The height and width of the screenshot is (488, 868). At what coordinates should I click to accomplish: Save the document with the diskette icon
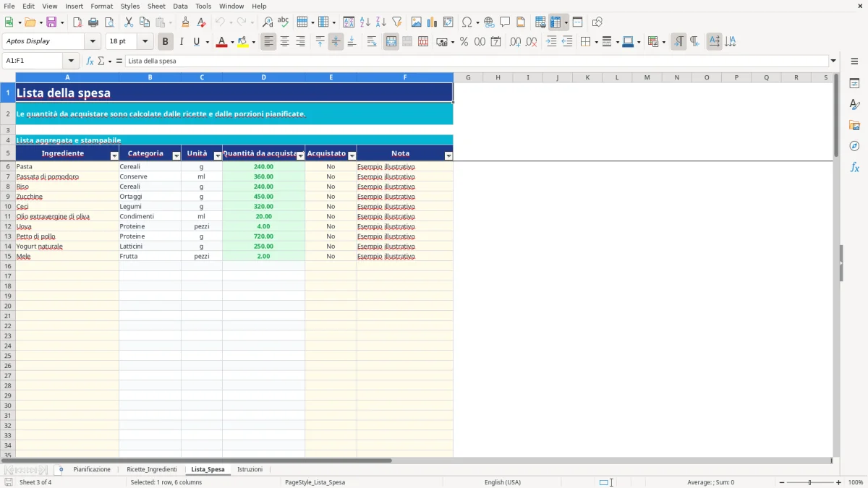[x=51, y=22]
